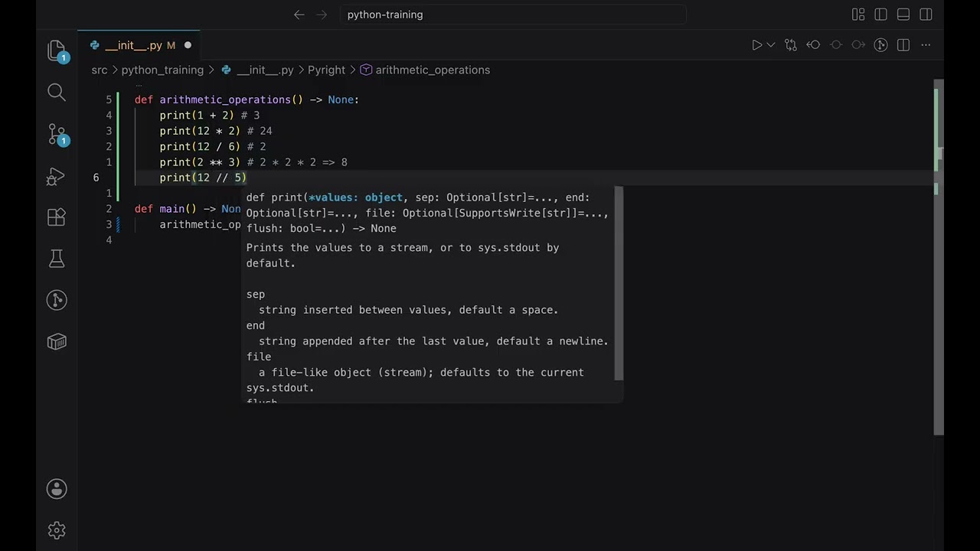This screenshot has width=980, height=551.
Task: Click the hover popup's vertical scrollbar
Action: click(x=619, y=283)
